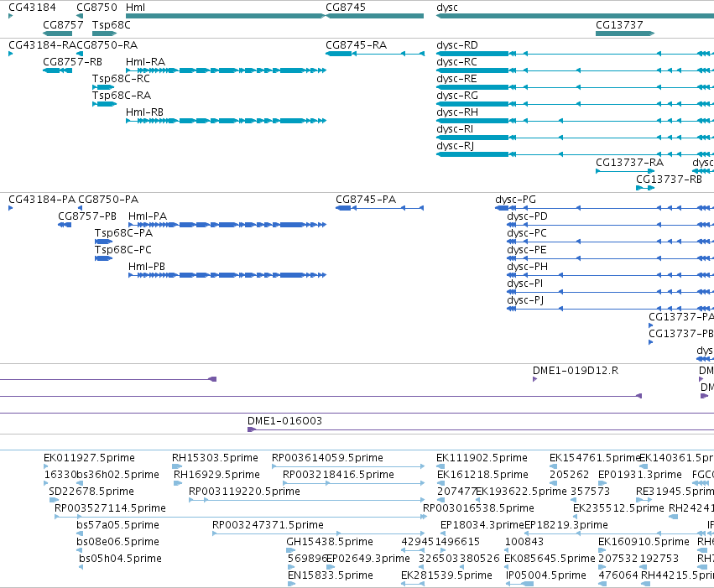Image resolution: width=714 pixels, height=588 pixels.
Task: Select EST RH16929.5prime
Action: (x=178, y=483)
